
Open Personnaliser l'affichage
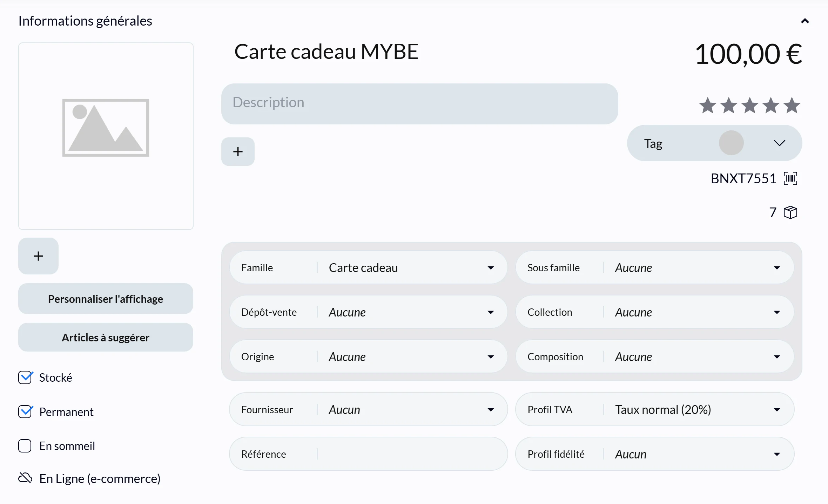point(106,299)
